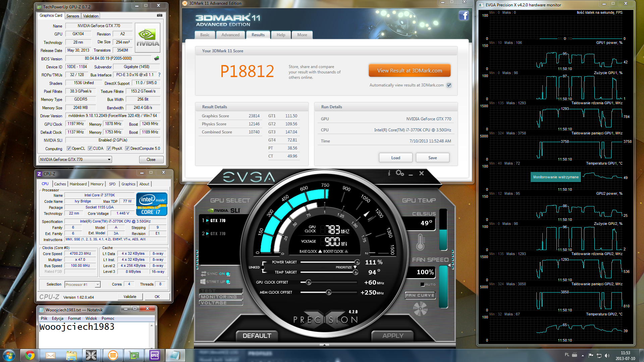Image resolution: width=644 pixels, height=362 pixels.
Task: Select GPU 1 GTX 770 in GPU Select
Action: click(214, 221)
